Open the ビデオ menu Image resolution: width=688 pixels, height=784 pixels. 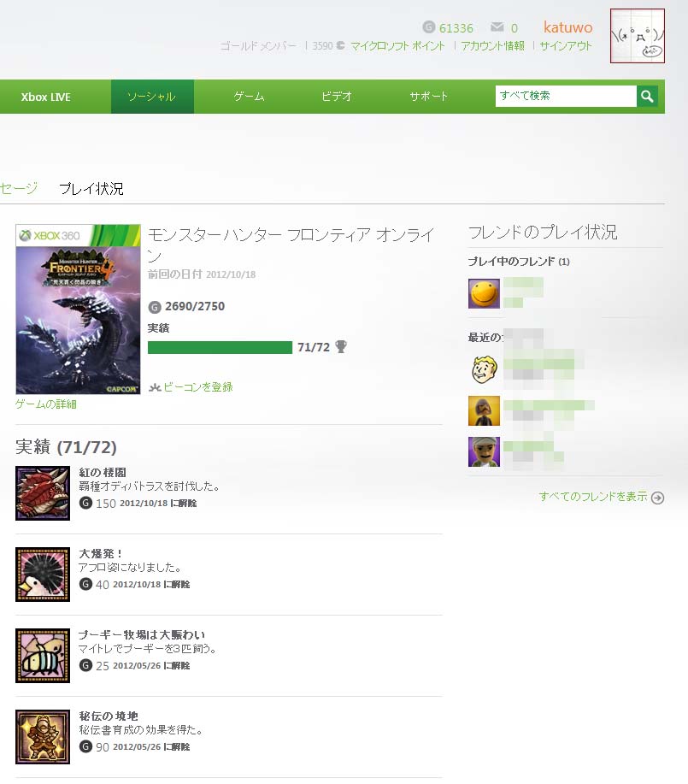pyautogui.click(x=337, y=97)
